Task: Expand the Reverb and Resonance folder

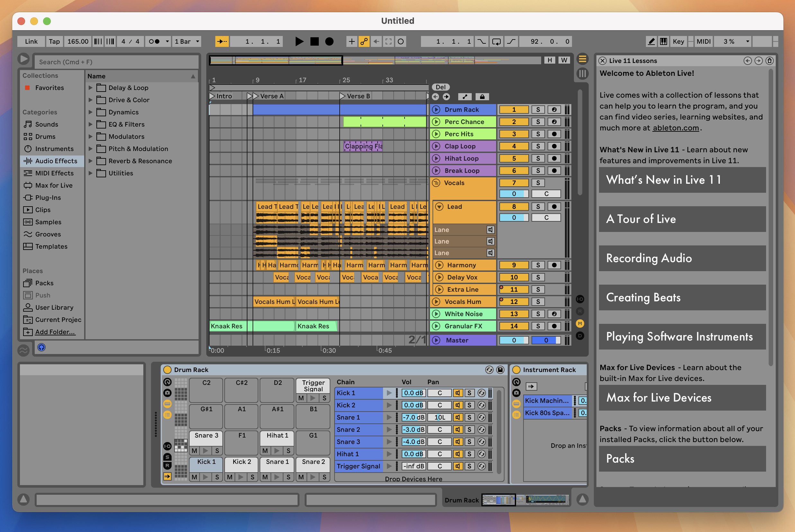Action: [x=91, y=160]
